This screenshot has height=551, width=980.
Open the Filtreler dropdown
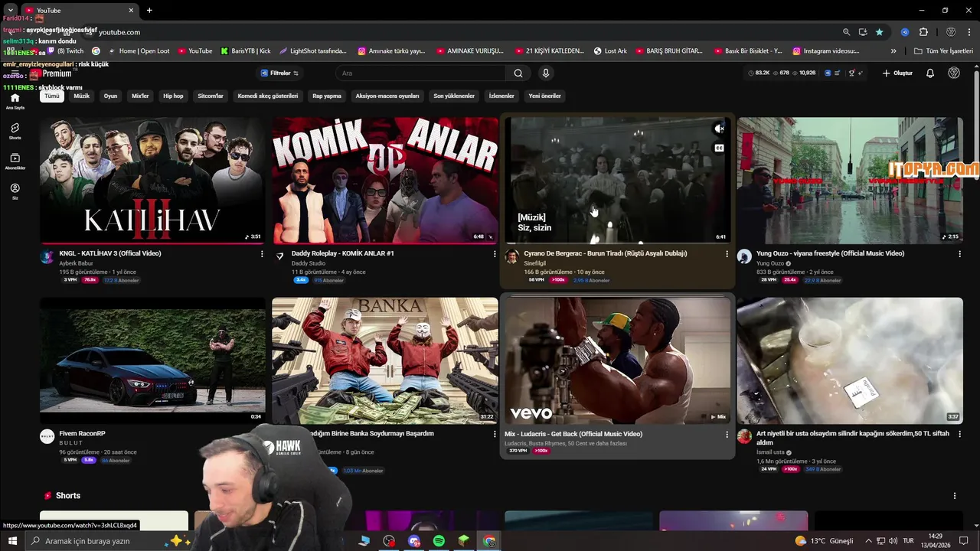(x=280, y=73)
